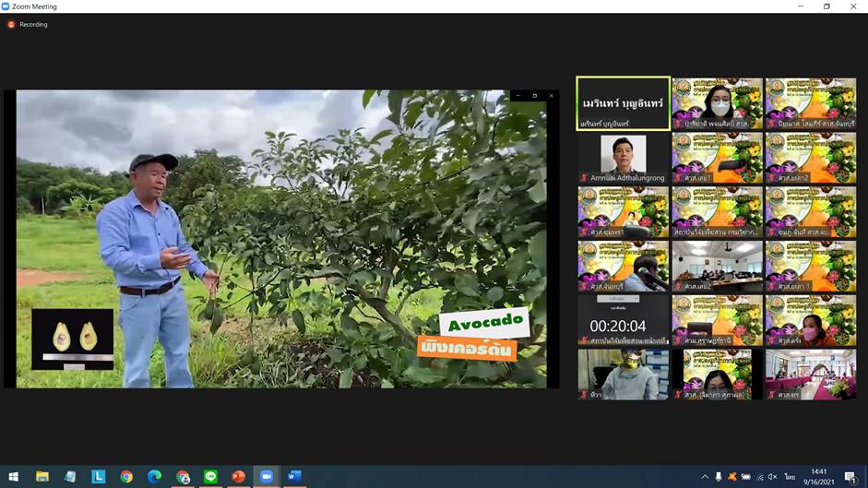868x488 pixels.
Task: Click the shared avocado video screen
Action: point(281,238)
